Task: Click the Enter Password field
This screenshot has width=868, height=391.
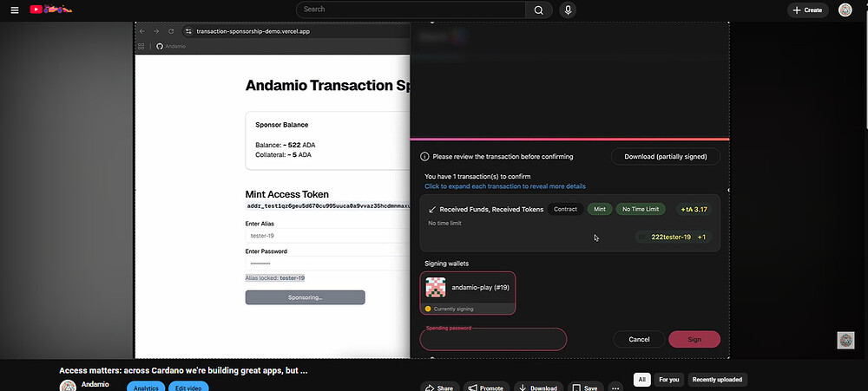Action: 328,264
